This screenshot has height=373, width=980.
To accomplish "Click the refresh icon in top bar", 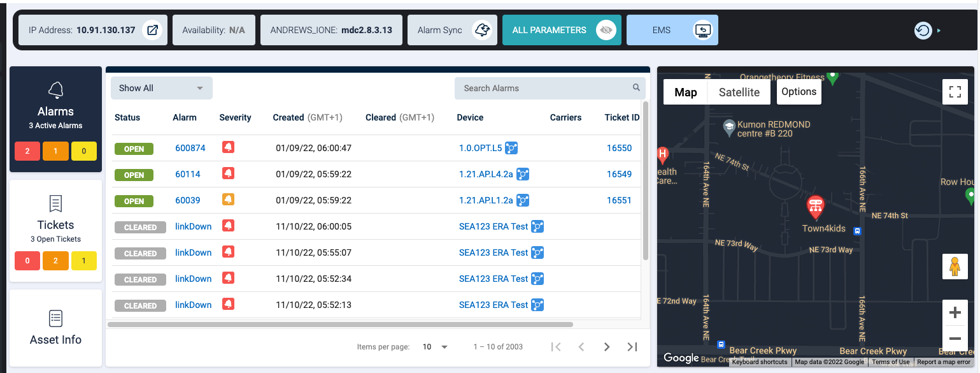I will 923,30.
